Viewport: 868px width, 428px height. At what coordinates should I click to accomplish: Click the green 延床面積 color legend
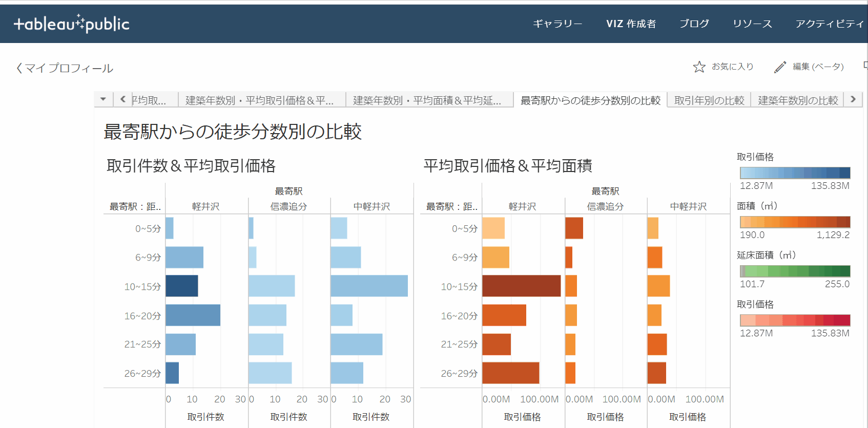(x=795, y=271)
